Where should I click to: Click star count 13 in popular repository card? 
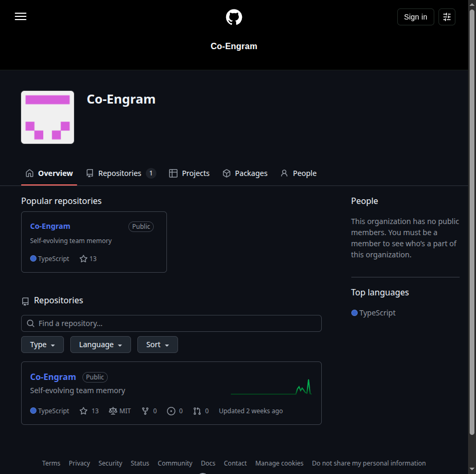pyautogui.click(x=88, y=259)
